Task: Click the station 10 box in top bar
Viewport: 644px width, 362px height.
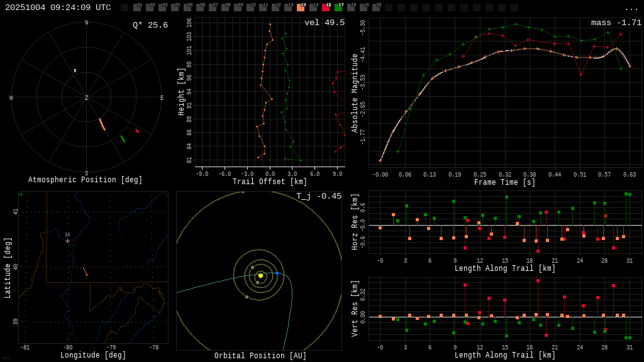Action: point(250,8)
